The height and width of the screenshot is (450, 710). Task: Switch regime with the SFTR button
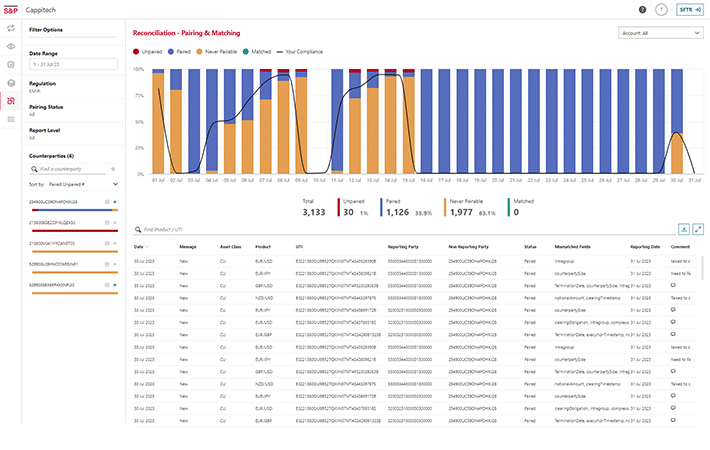tap(690, 10)
